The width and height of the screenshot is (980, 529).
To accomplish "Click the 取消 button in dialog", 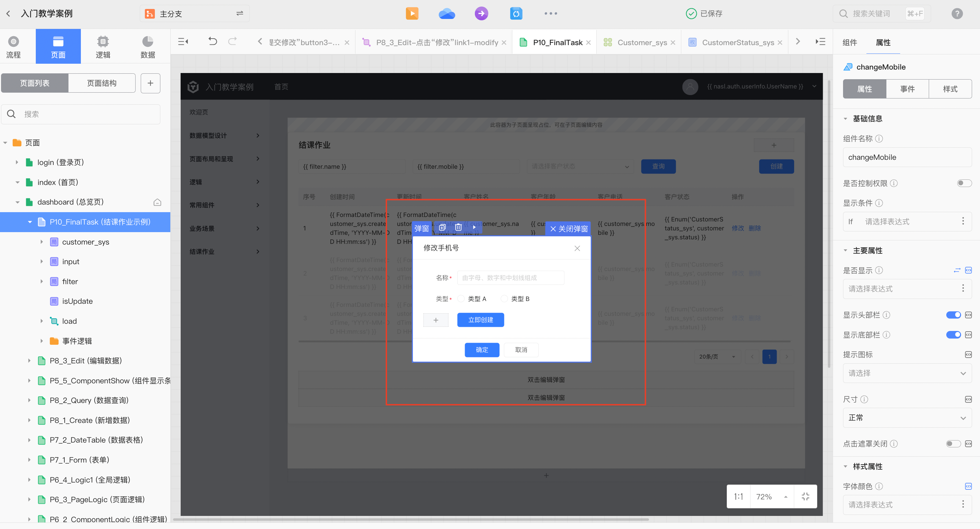I will tap(521, 350).
